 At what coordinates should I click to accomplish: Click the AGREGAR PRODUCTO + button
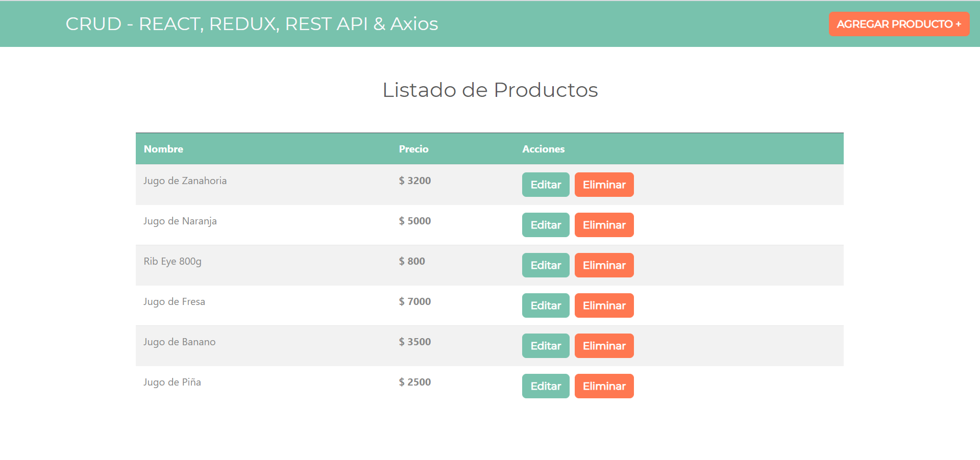tap(899, 23)
